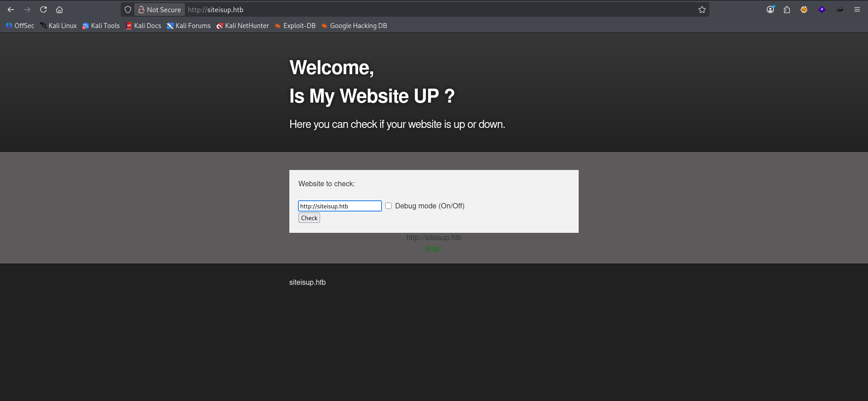868x401 pixels.
Task: Enable the Debug mode checkbox
Action: [x=388, y=206]
